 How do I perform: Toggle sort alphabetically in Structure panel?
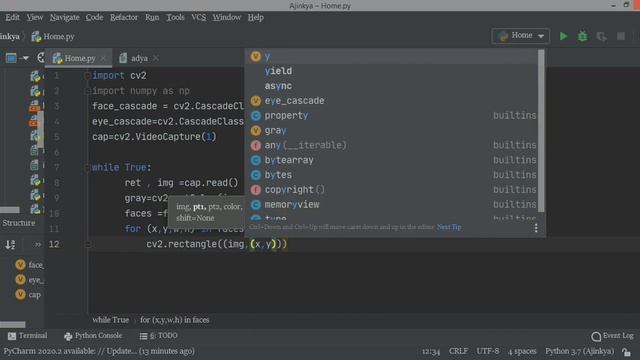(x=11, y=244)
